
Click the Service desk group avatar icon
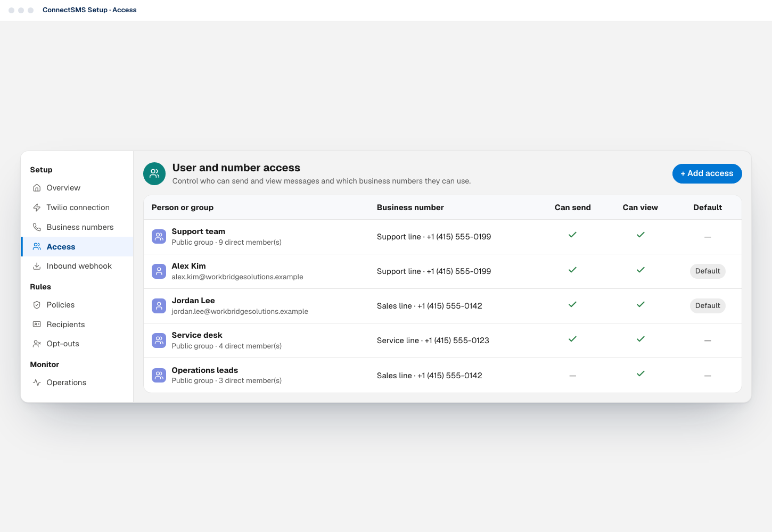click(159, 340)
